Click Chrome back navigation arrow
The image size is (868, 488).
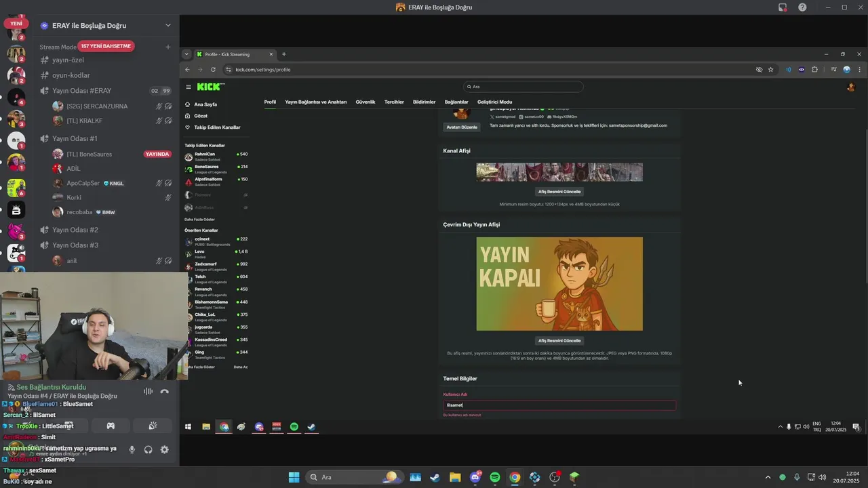click(189, 69)
